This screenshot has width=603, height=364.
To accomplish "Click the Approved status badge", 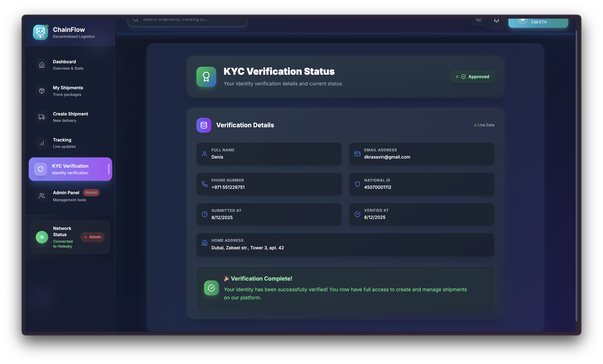I will tap(472, 77).
